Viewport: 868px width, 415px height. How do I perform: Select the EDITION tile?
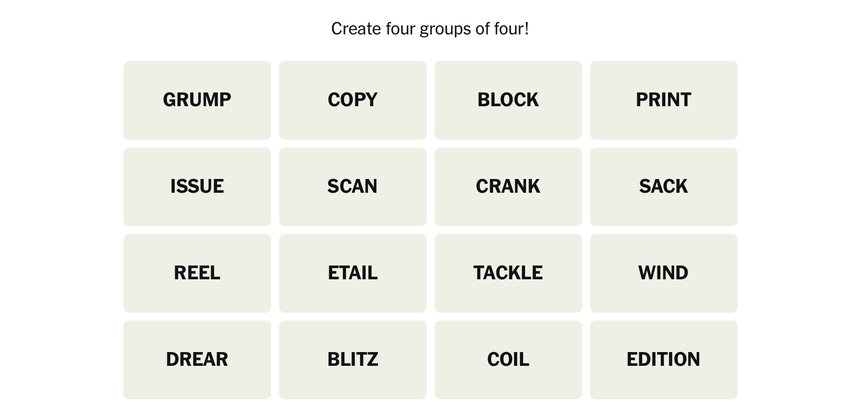663,360
